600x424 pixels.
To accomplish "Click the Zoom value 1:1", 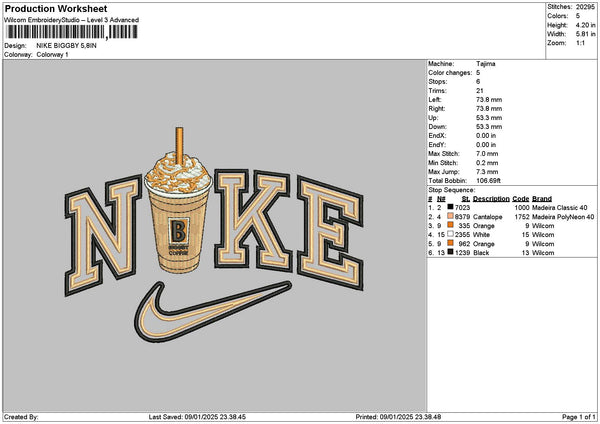I will [x=580, y=43].
